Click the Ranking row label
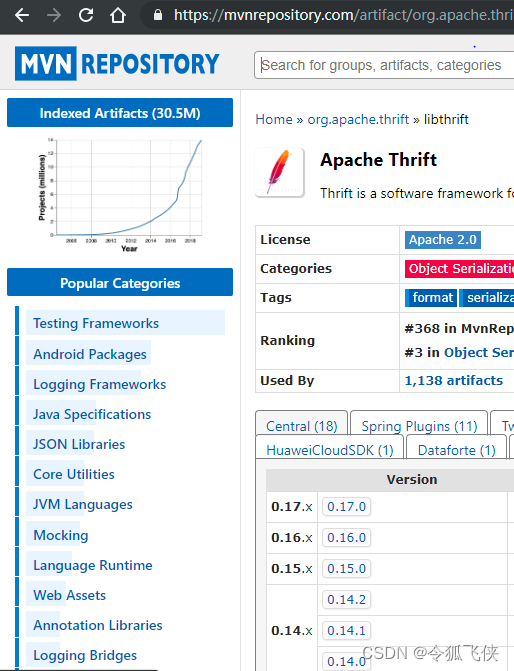 tap(288, 341)
